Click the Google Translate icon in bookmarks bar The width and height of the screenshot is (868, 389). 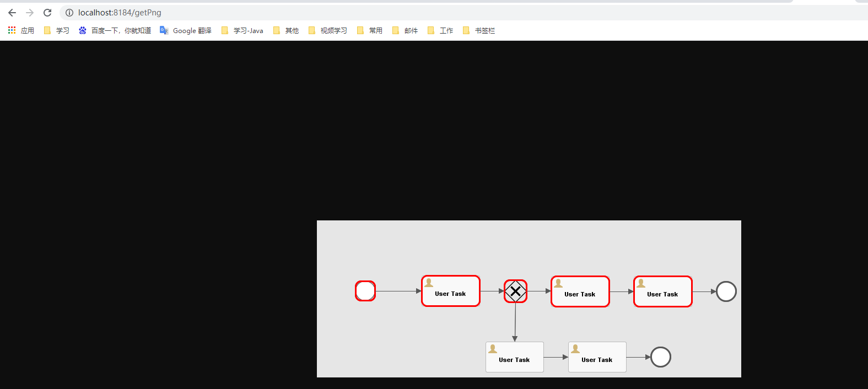pos(164,30)
